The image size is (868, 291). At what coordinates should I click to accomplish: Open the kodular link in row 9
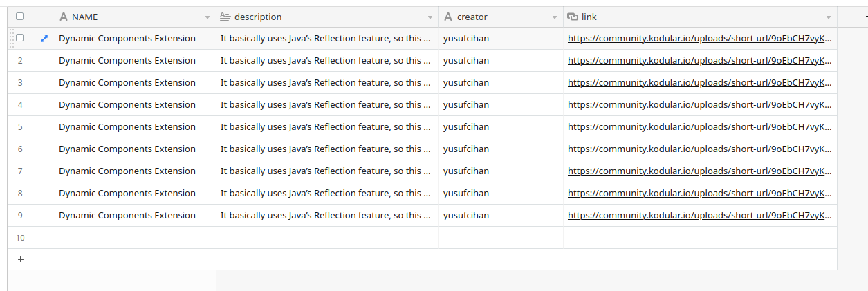(x=699, y=216)
